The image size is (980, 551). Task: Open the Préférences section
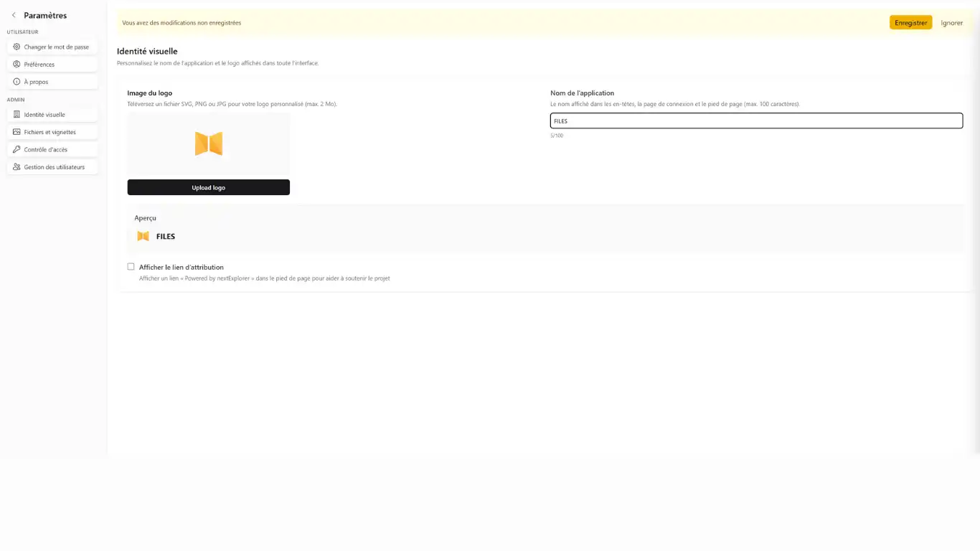[52, 65]
